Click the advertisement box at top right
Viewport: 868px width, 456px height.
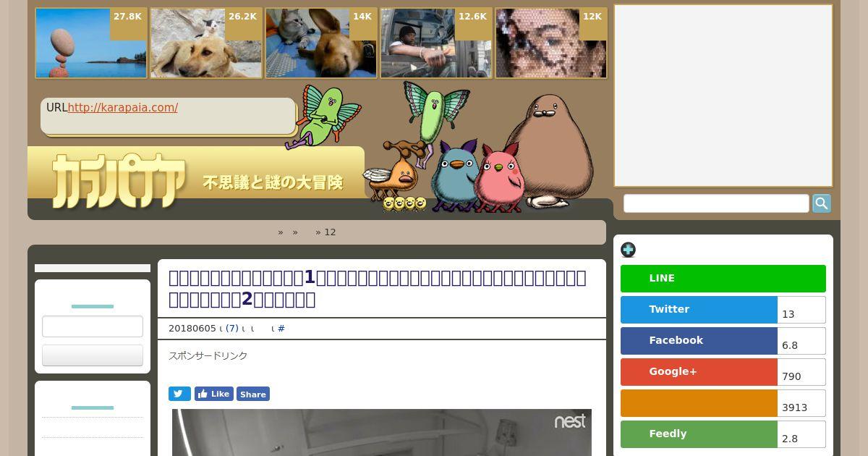click(x=723, y=96)
